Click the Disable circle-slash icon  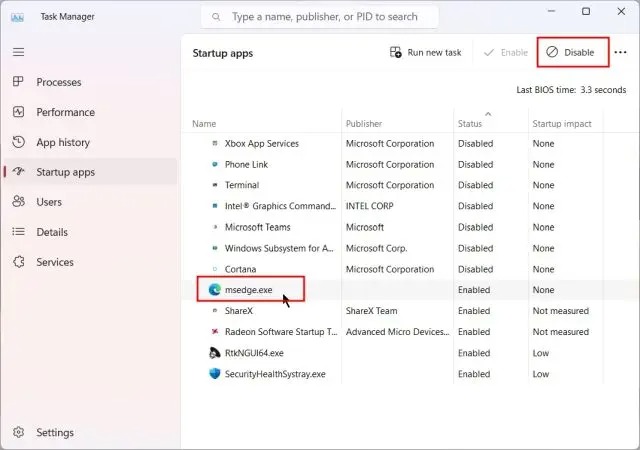tap(552, 52)
